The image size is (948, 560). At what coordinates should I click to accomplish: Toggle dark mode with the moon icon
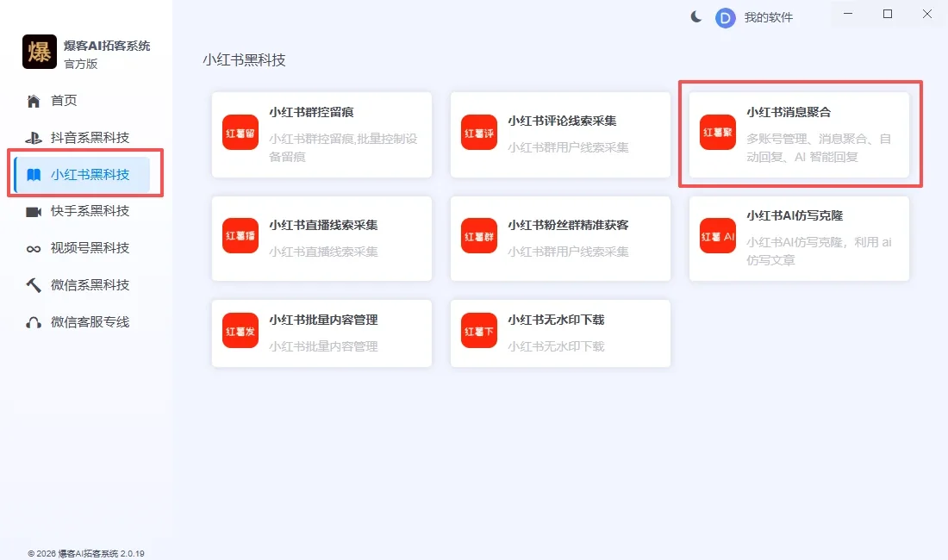pos(696,17)
